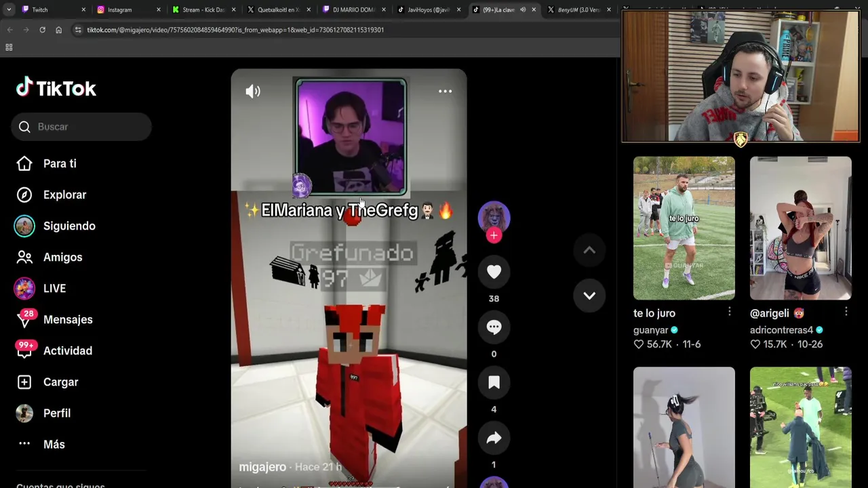Click the browser back arrow
The width and height of the screenshot is (868, 488).
pyautogui.click(x=9, y=30)
